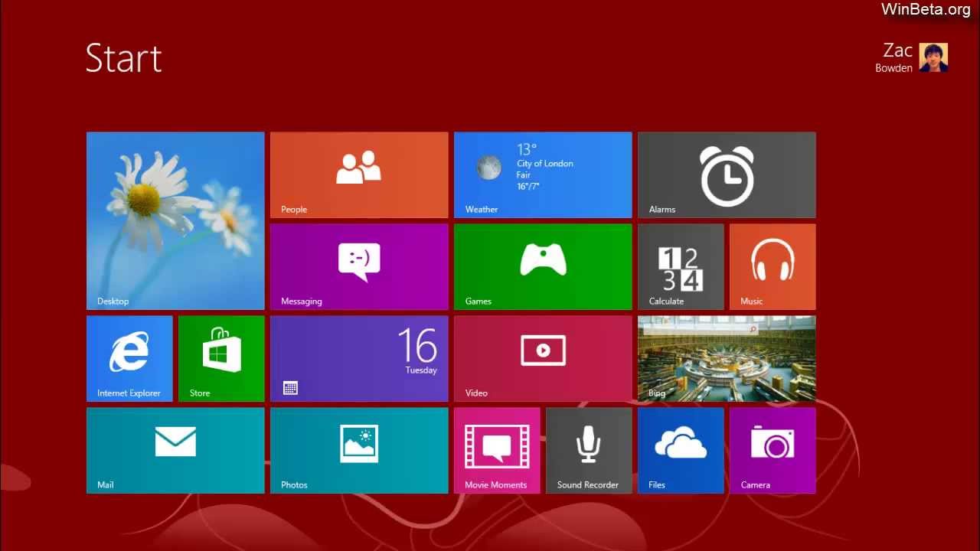Open Calendar tile showing 16 Tuesday
Viewport: 980px width, 551px height.
tap(359, 358)
